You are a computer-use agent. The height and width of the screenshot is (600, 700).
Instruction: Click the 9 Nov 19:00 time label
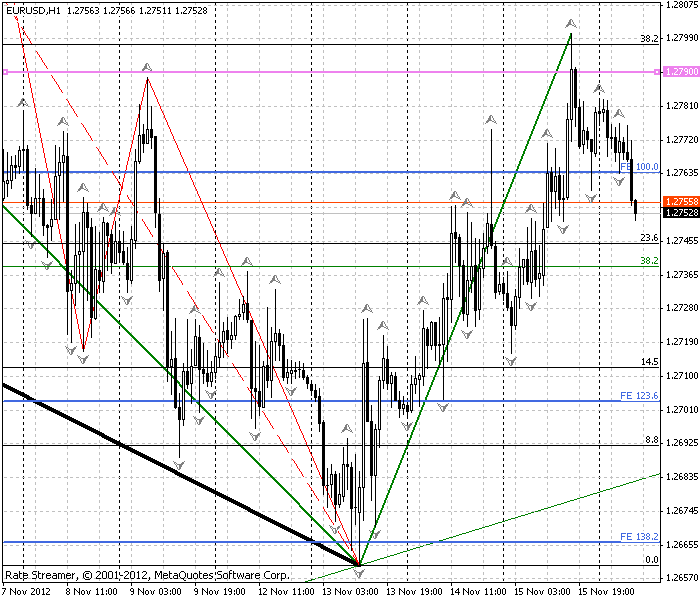(x=220, y=592)
